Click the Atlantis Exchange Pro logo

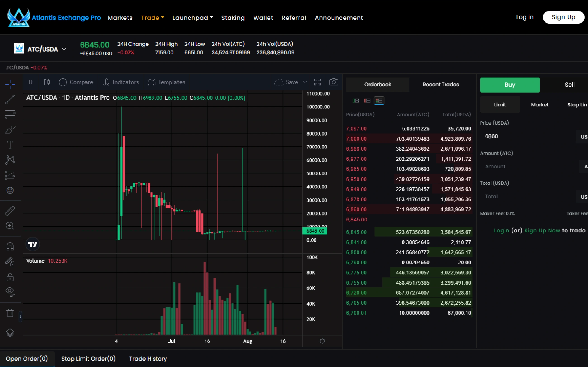coord(54,17)
